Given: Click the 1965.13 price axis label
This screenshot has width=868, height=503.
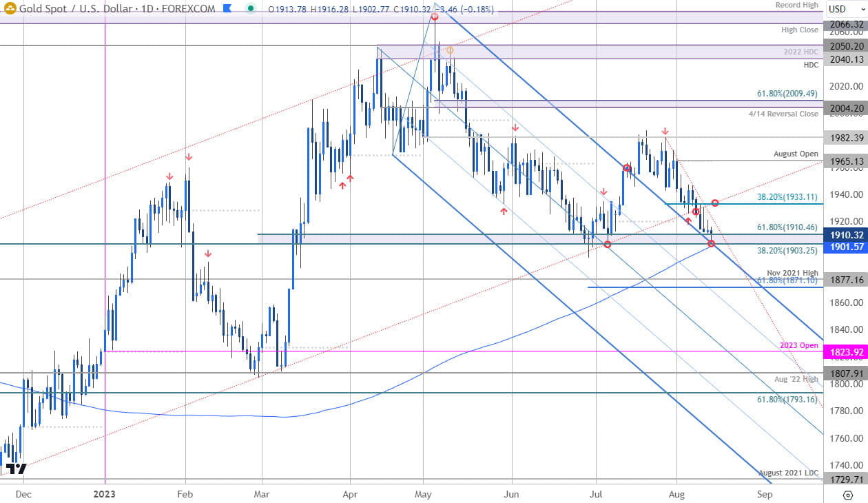Looking at the screenshot, I should [846, 161].
